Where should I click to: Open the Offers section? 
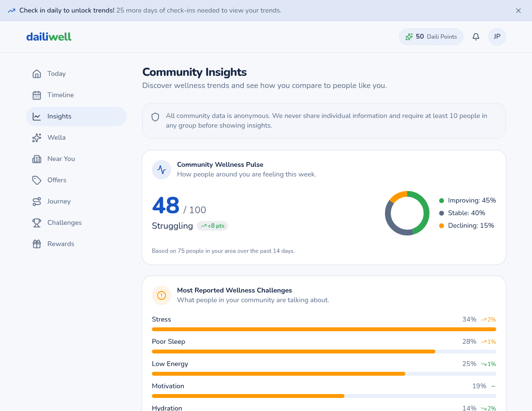[76, 180]
